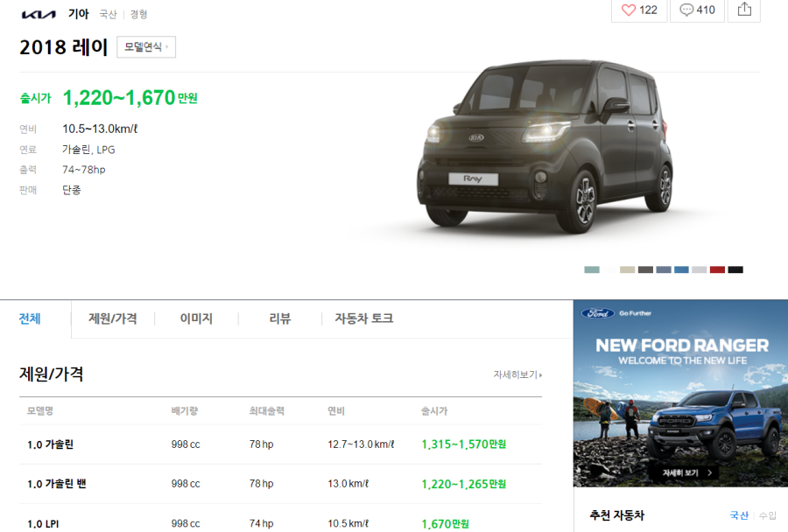Click the 가솔린, LPG fuel value

tap(88, 150)
